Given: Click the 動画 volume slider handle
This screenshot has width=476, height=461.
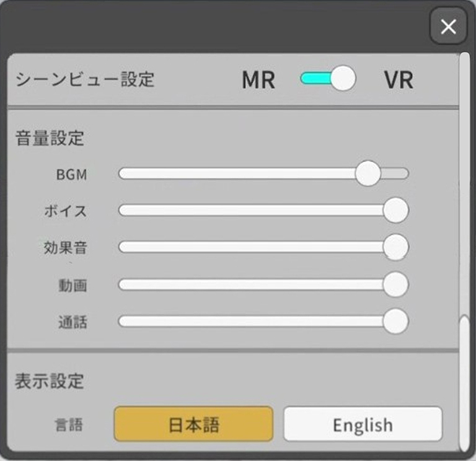Looking at the screenshot, I should click(x=395, y=285).
